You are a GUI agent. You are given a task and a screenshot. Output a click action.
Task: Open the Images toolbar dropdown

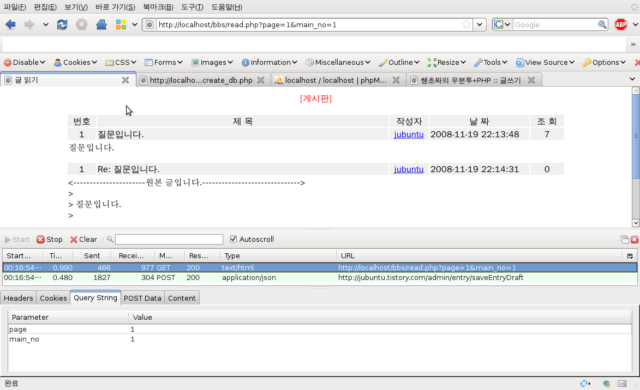[x=212, y=62]
